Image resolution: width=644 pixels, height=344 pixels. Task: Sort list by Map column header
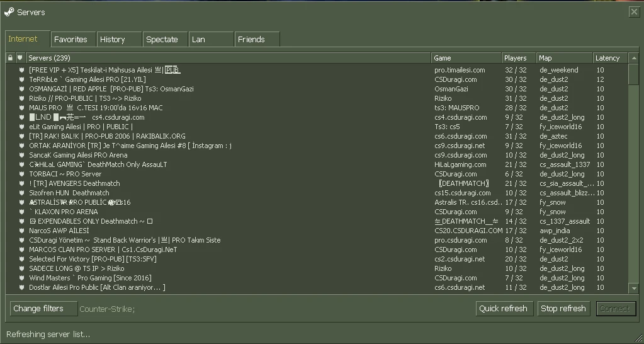(565, 58)
